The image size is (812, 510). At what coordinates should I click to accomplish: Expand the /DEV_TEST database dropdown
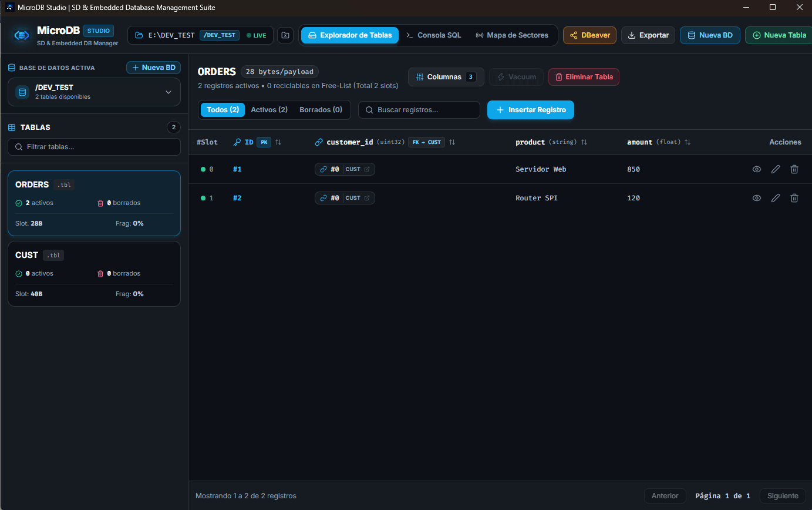click(94, 92)
